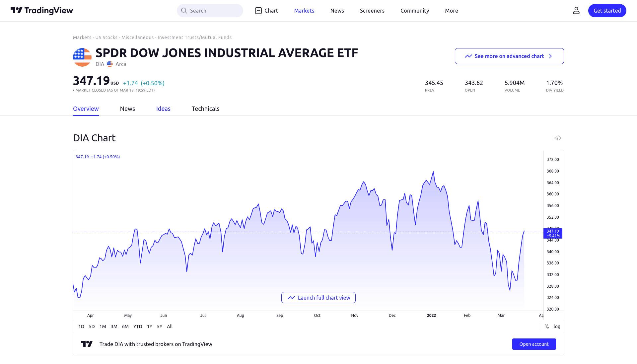Click the 347.19 price label on axis
The image size is (637, 364).
[x=553, y=233]
